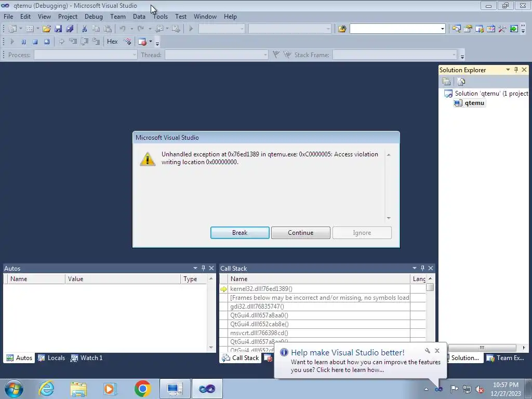Image resolution: width=532 pixels, height=399 pixels.
Task: Click the Navigate Forward icon
Action: 176,29
